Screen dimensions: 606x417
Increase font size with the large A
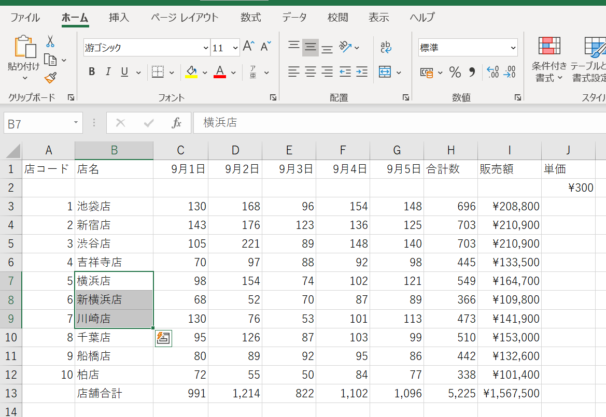click(x=249, y=47)
